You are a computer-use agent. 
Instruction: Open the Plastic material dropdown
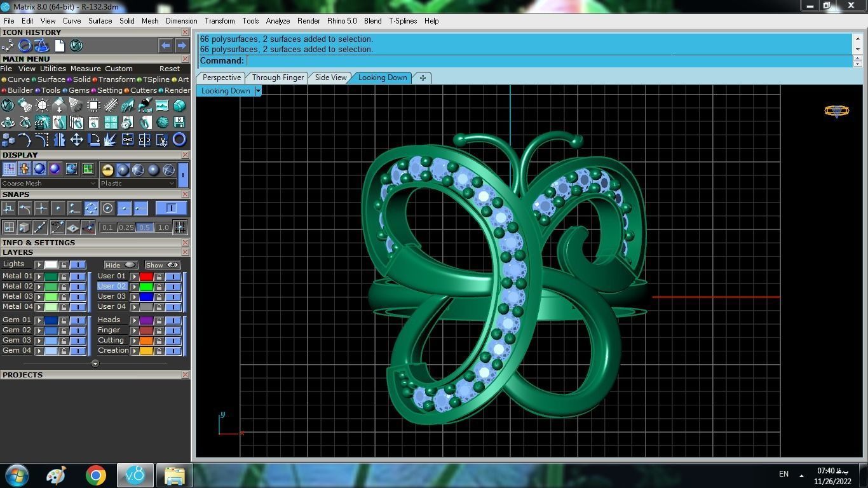point(137,183)
